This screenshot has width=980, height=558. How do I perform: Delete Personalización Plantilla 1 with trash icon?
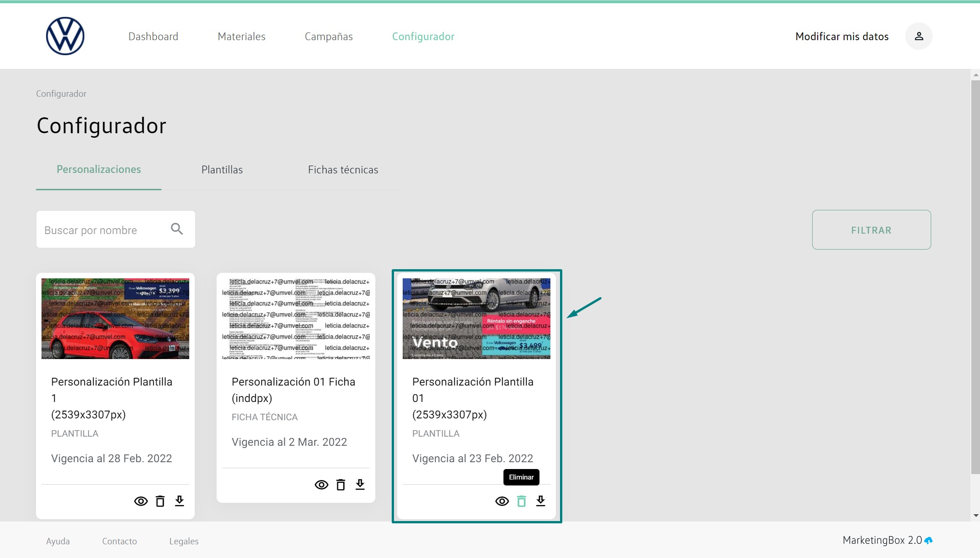pos(160,501)
